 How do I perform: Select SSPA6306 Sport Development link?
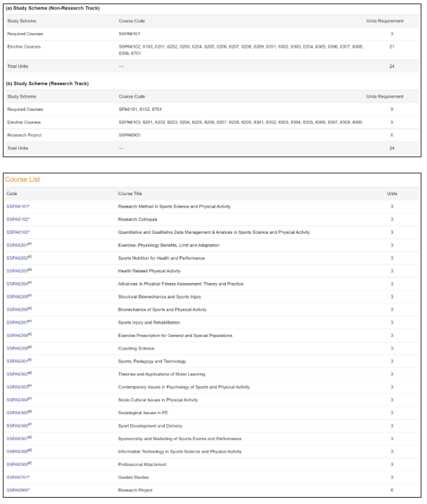(x=18, y=425)
